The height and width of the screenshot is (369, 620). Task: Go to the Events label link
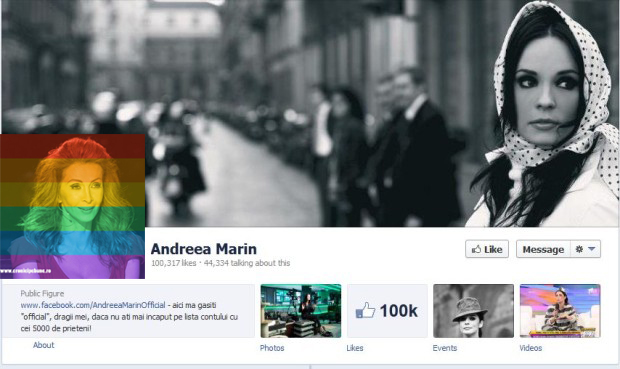445,348
